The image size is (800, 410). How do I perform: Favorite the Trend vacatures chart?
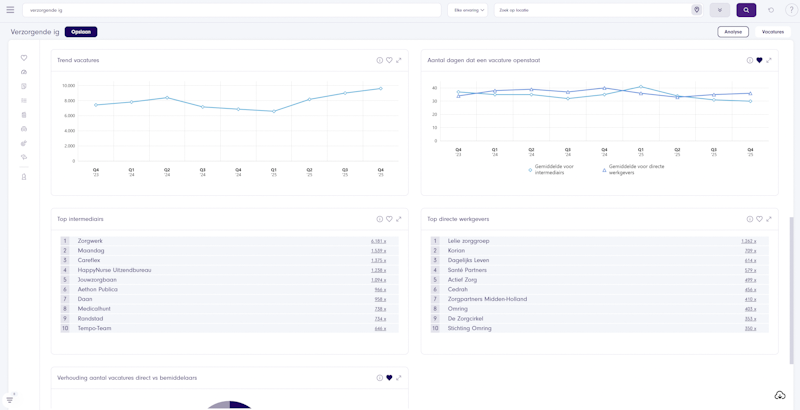coord(389,60)
